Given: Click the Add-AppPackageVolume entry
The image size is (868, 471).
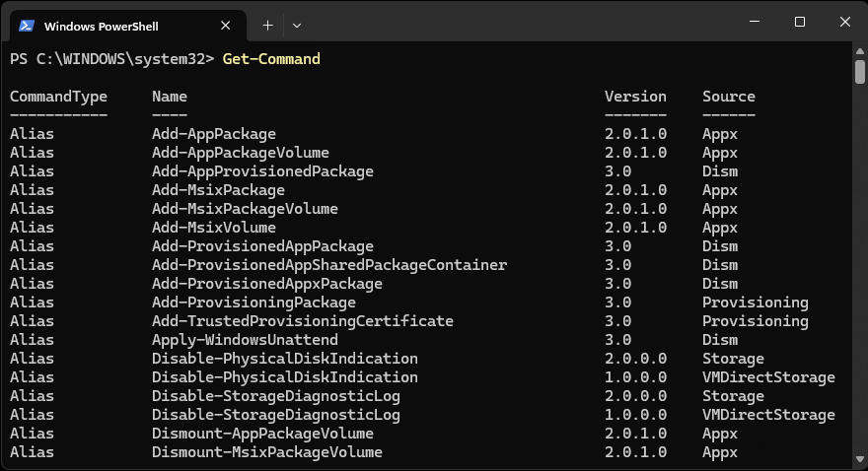Looking at the screenshot, I should coord(241,153).
